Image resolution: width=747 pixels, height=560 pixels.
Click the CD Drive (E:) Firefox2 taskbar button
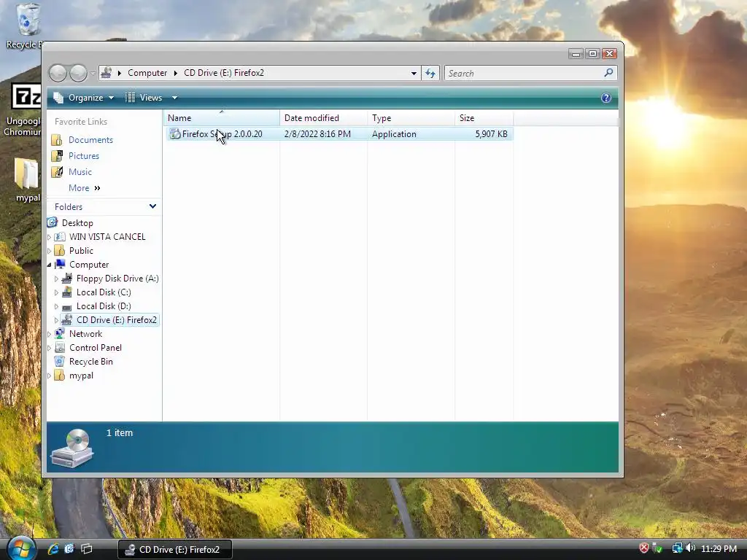pyautogui.click(x=175, y=550)
